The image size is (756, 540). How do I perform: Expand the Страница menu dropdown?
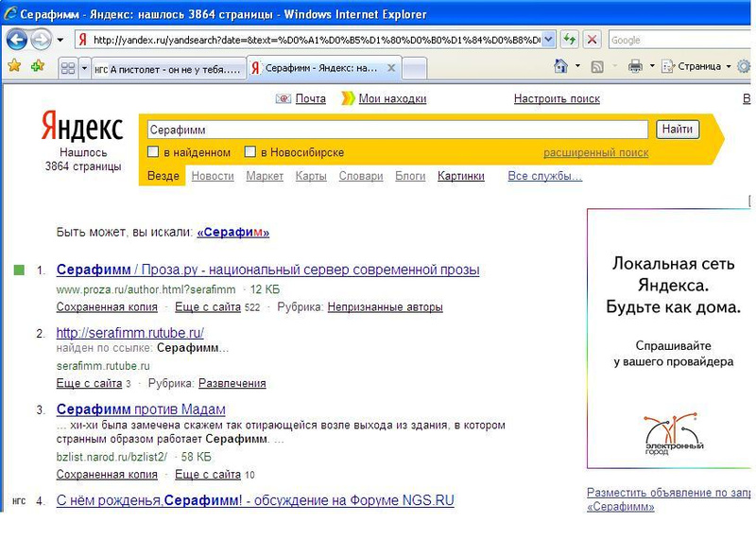pyautogui.click(x=729, y=66)
